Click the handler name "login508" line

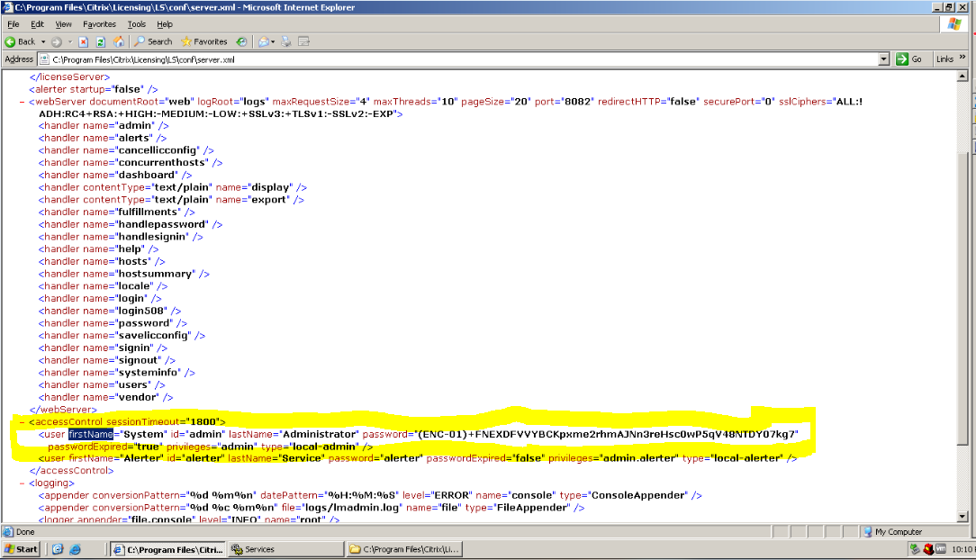click(110, 312)
